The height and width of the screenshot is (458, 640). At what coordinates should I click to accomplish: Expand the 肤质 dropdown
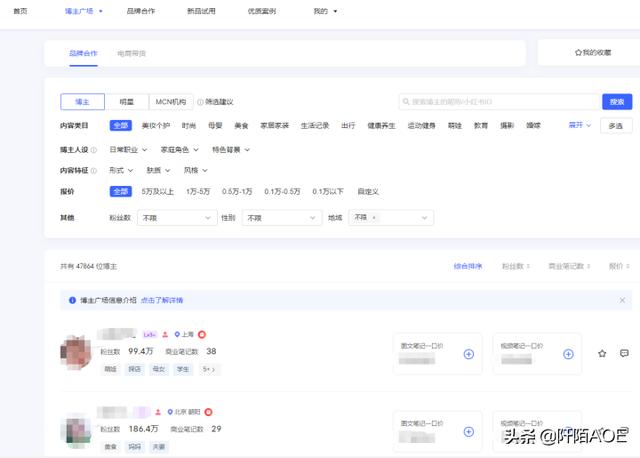click(x=158, y=170)
